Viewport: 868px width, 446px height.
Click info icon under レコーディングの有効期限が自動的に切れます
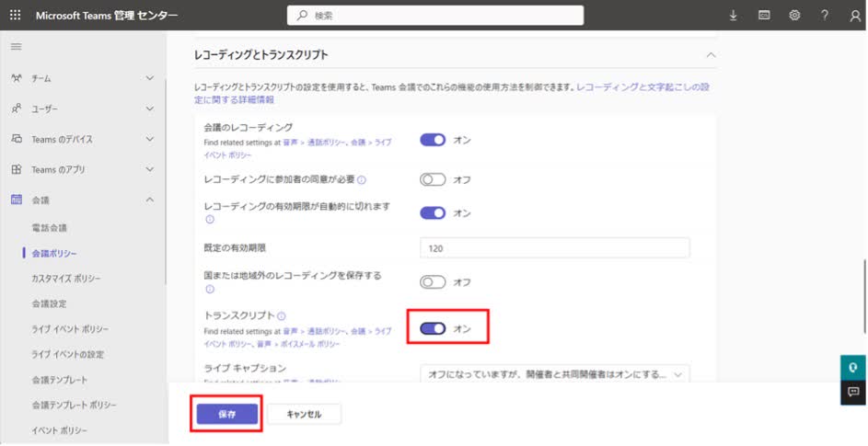pyautogui.click(x=209, y=220)
